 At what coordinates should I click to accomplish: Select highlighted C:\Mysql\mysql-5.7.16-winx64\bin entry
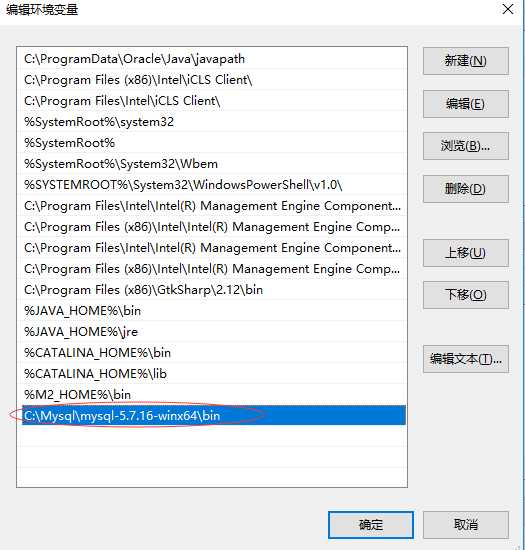(214, 416)
